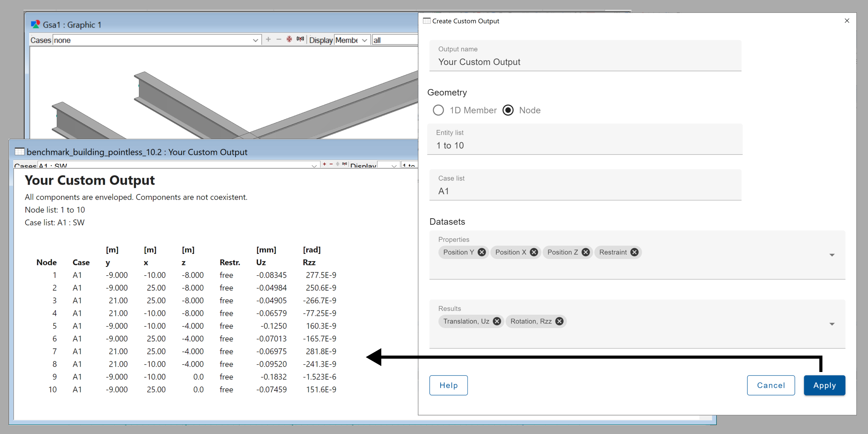Remove the Position Y property chip

(482, 252)
